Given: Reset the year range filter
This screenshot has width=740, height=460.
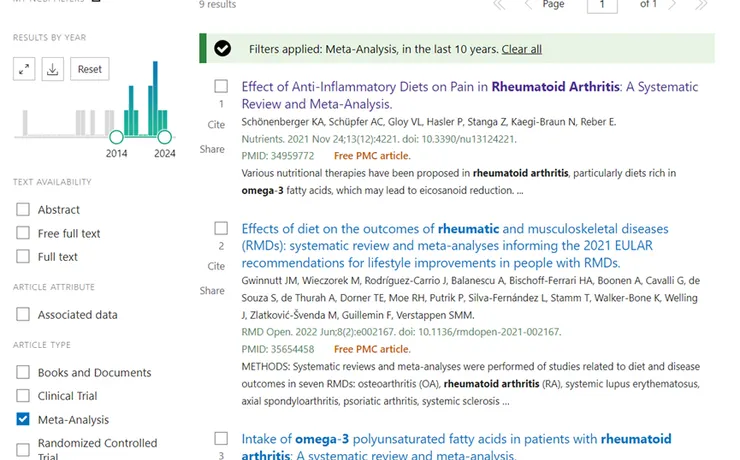Looking at the screenshot, I should coord(90,69).
